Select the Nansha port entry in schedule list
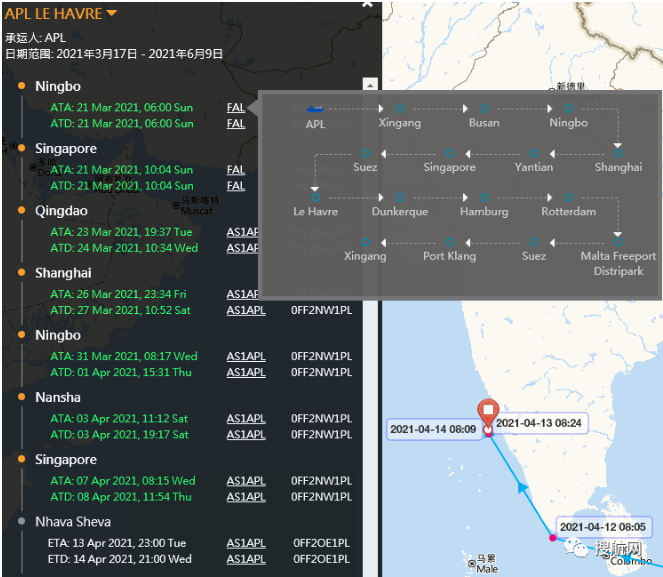Viewport: 663px width, 577px height. 58,397
